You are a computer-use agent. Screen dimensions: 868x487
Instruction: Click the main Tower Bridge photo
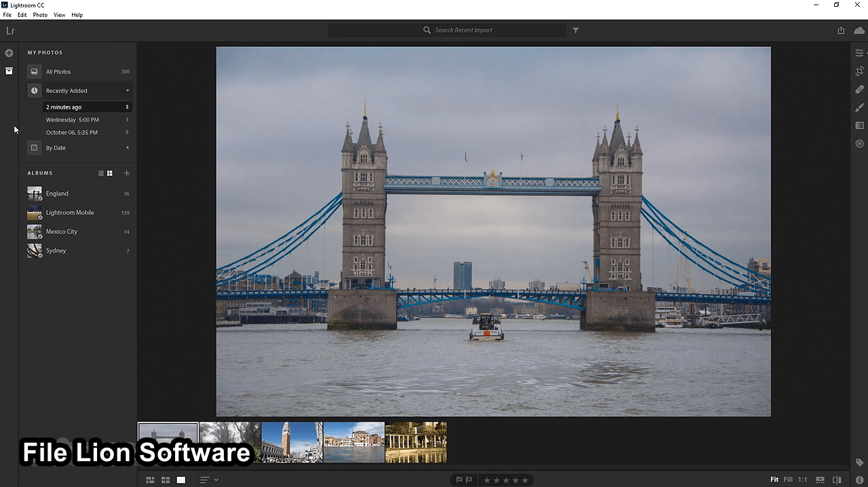[493, 231]
